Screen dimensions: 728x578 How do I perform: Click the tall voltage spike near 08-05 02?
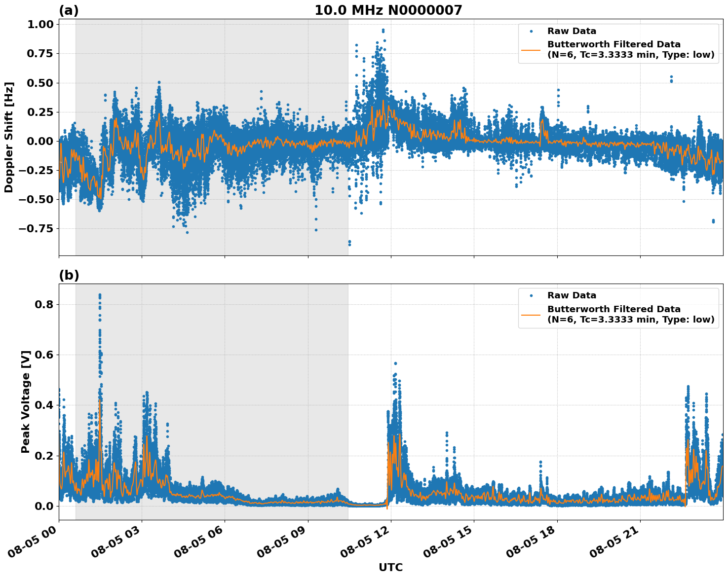click(100, 295)
